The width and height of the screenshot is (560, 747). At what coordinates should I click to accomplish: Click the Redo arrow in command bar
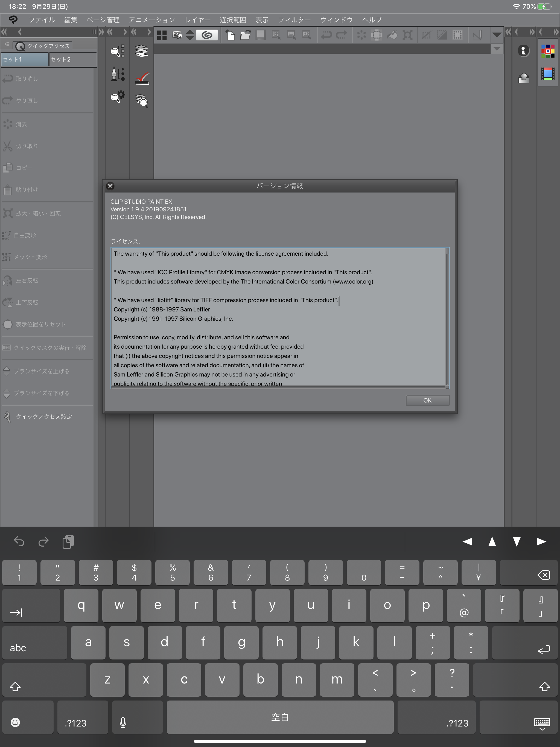click(342, 35)
